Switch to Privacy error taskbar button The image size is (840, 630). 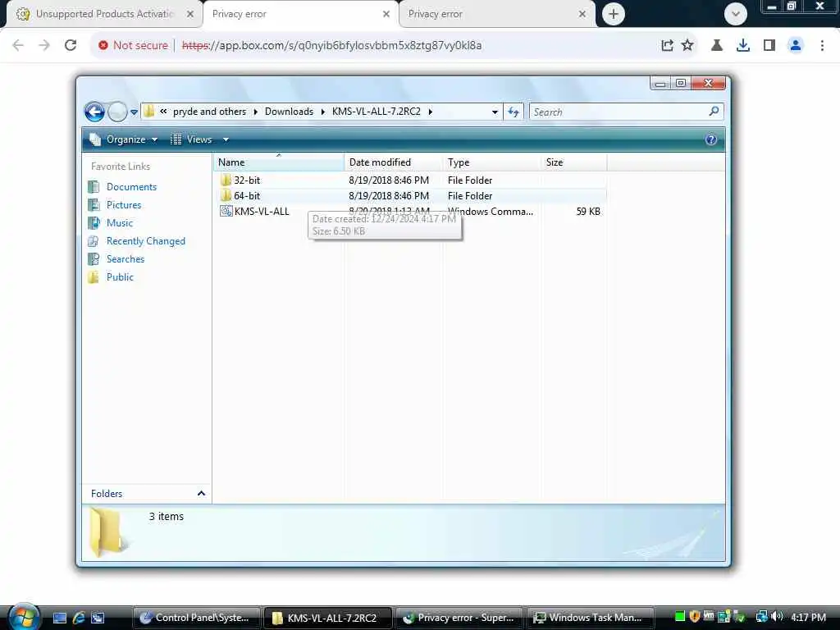(x=460, y=618)
